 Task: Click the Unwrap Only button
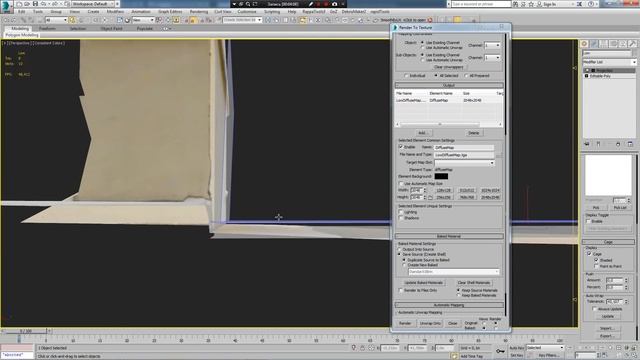[x=430, y=323]
